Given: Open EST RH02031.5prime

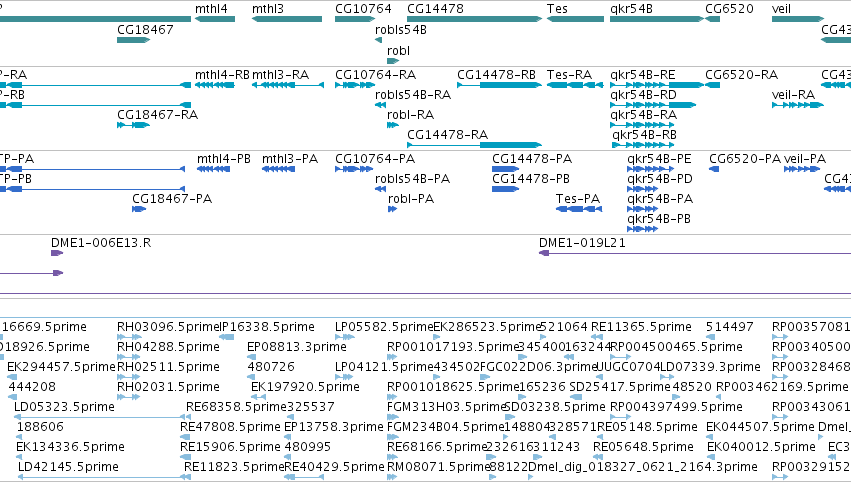Looking at the screenshot, I should 168,388.
